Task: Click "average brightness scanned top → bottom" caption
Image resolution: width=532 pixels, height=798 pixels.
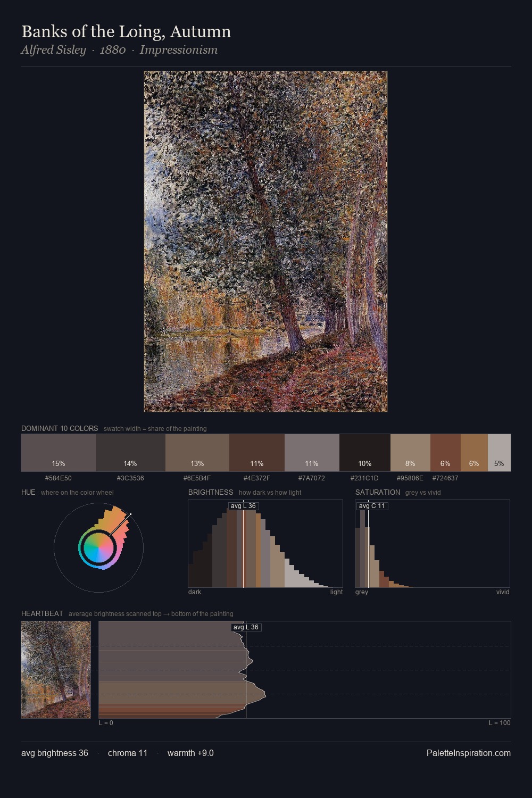Action: pyautogui.click(x=151, y=614)
